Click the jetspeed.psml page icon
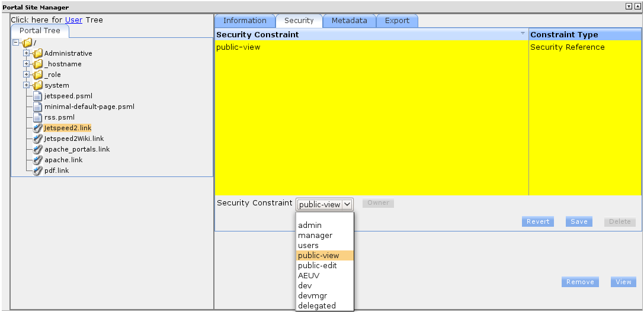Viewport: 644px width, 312px height. [x=38, y=96]
